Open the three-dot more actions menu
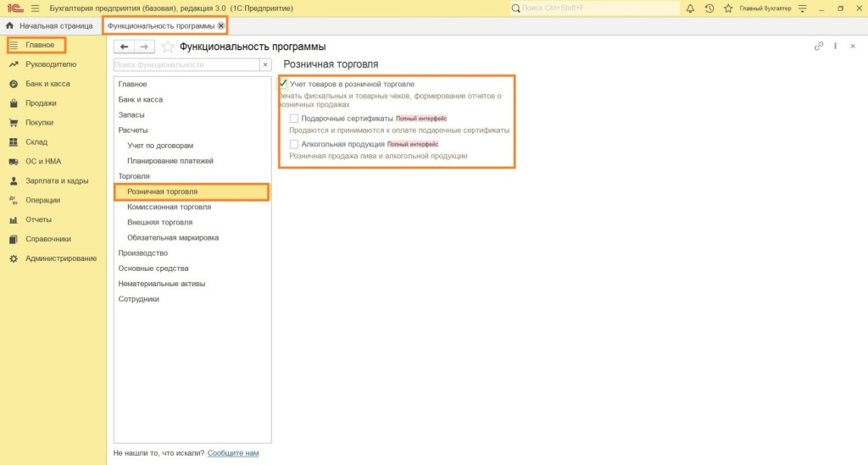868x465 pixels. tap(836, 47)
